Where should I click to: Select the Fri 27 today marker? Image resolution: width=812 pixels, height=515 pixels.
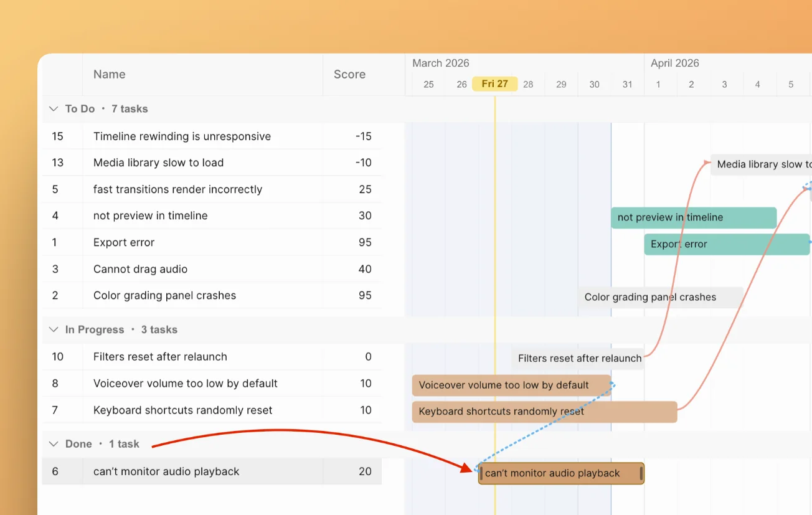(x=494, y=84)
